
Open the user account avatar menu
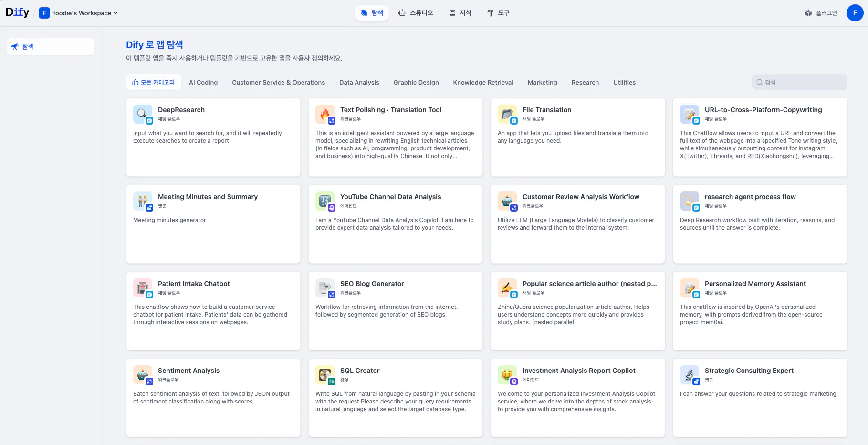[855, 13]
